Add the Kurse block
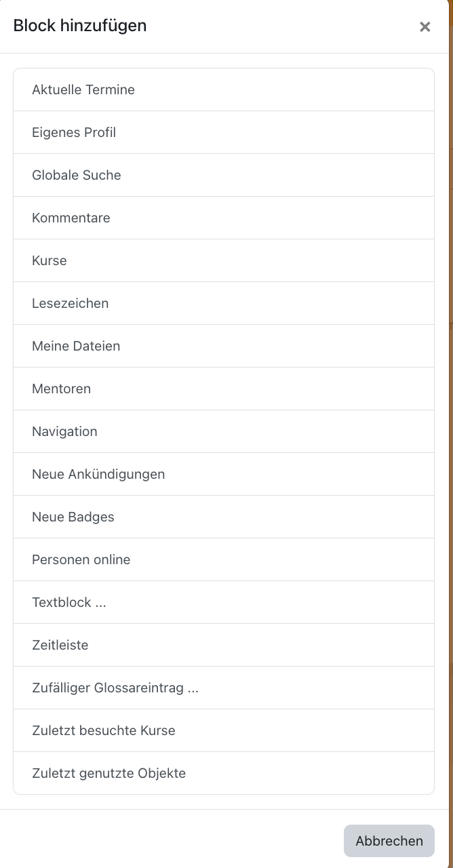The width and height of the screenshot is (453, 868). click(224, 260)
